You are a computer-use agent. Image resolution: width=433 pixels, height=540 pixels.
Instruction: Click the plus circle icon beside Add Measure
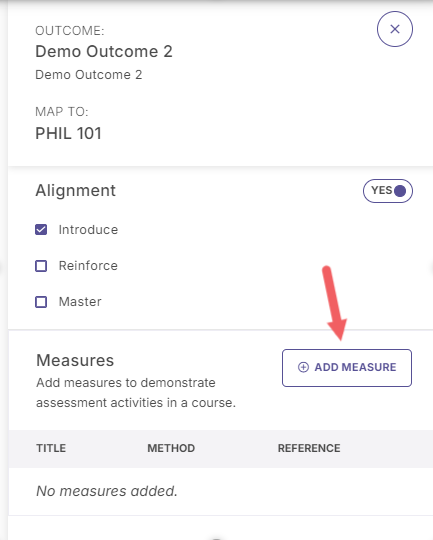click(303, 367)
